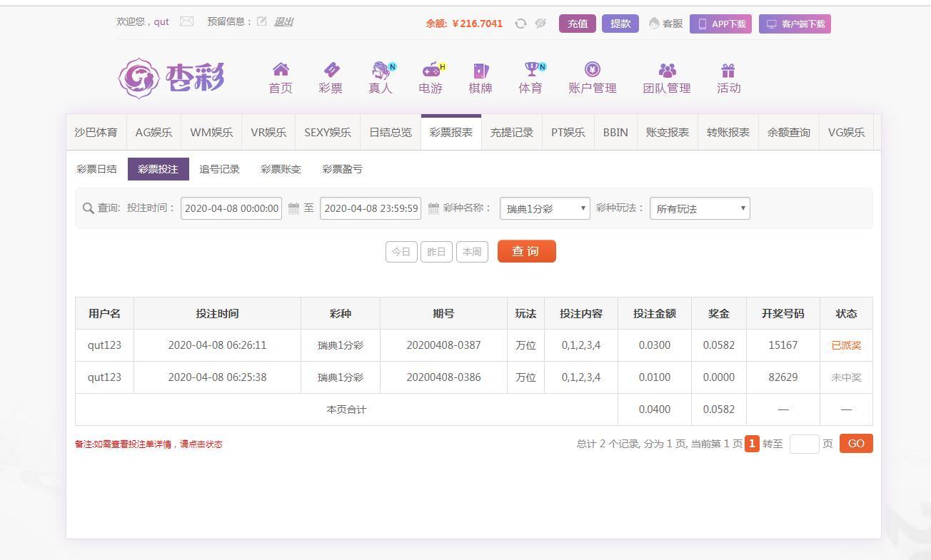Switch to 余额查询 tab
Image resolution: width=931 pixels, height=560 pixels.
[789, 132]
